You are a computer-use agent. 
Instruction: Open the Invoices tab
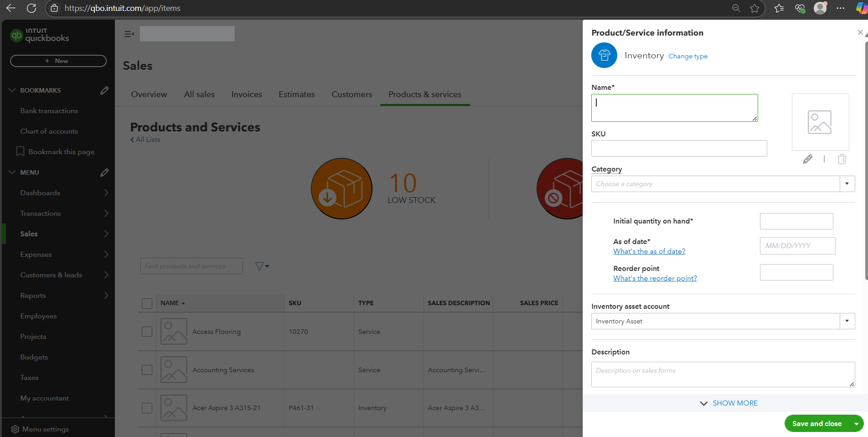click(x=247, y=94)
